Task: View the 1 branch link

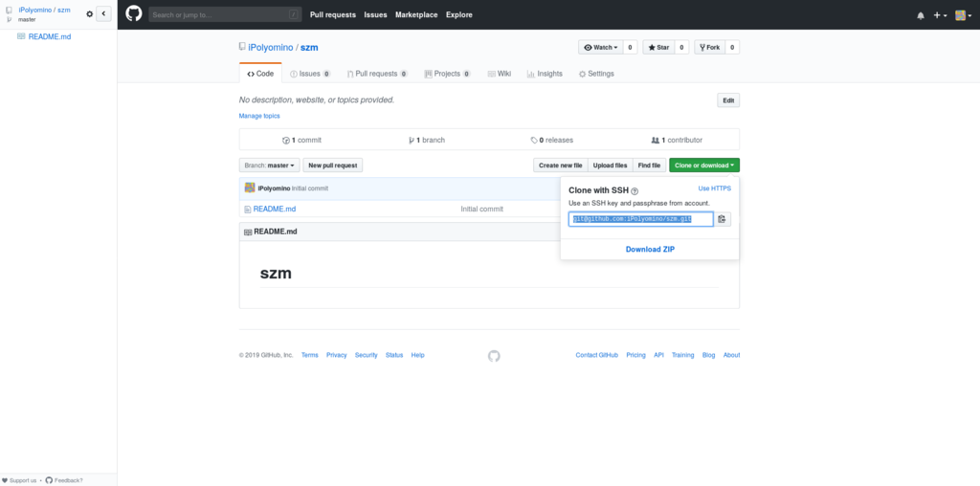Action: coord(427,141)
